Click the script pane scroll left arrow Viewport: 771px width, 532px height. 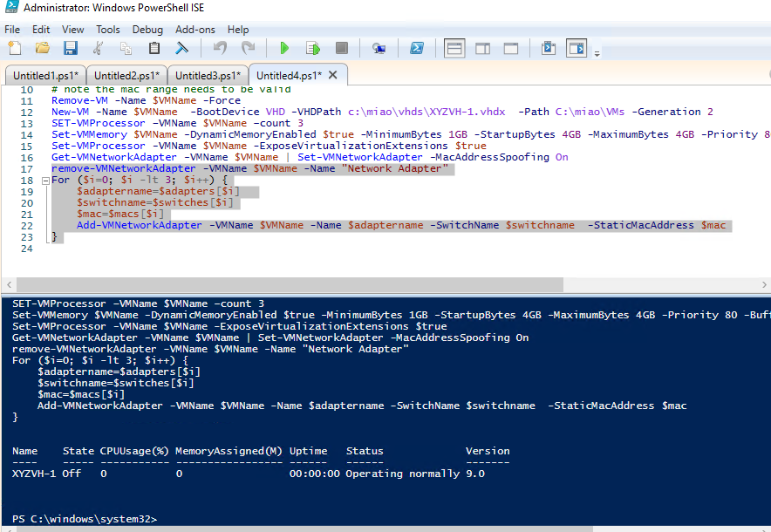click(x=9, y=284)
